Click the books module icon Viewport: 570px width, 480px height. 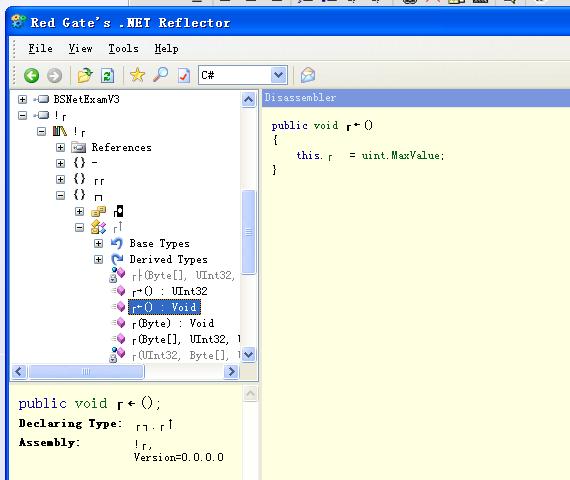point(60,131)
